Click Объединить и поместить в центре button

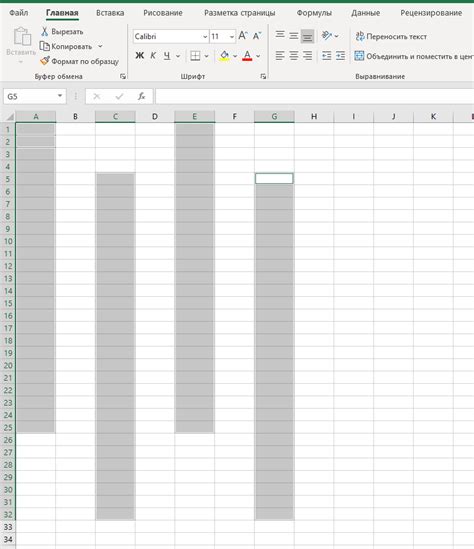tap(414, 56)
